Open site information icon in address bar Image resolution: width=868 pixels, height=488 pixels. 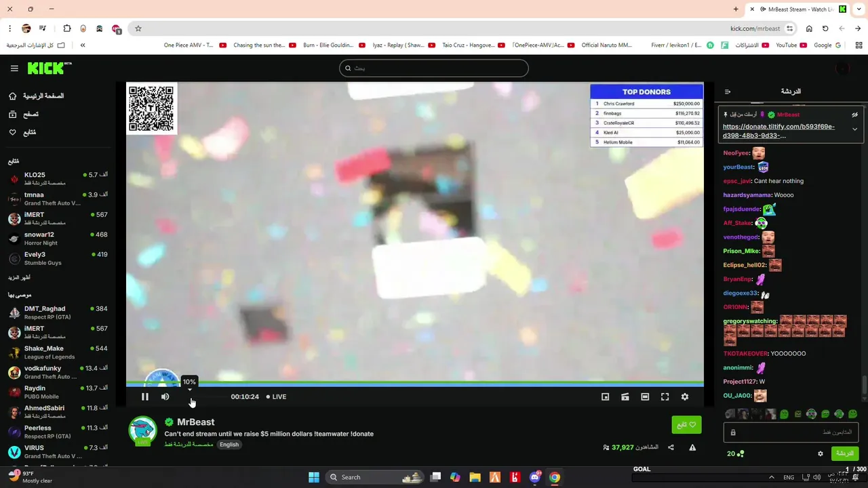click(789, 28)
